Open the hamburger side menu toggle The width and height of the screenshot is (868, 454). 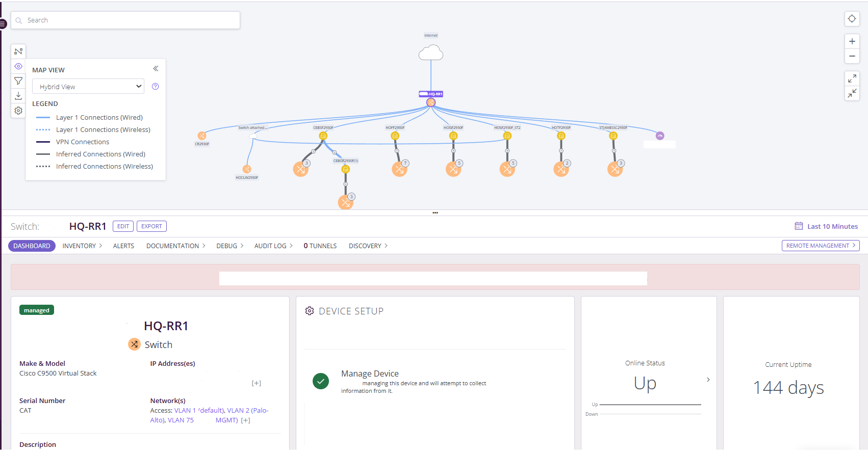click(3, 23)
